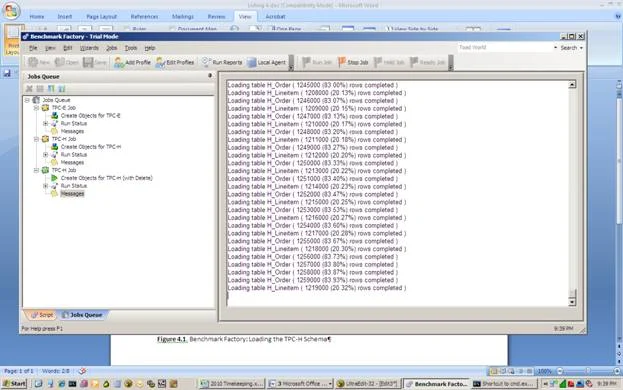The image size is (623, 390).
Task: Open the Search dropdown arrow
Action: coord(581,48)
